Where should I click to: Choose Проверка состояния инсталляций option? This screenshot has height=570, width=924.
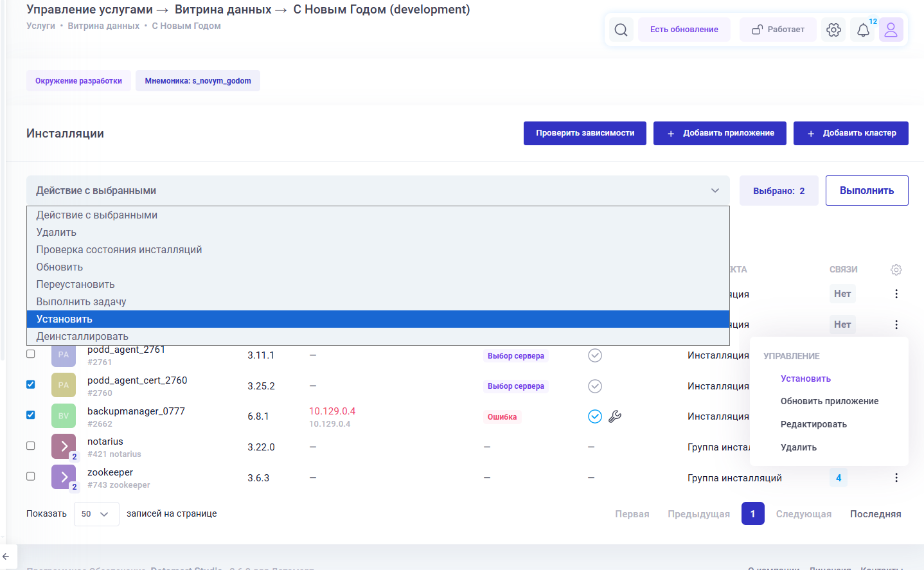[x=378, y=250]
